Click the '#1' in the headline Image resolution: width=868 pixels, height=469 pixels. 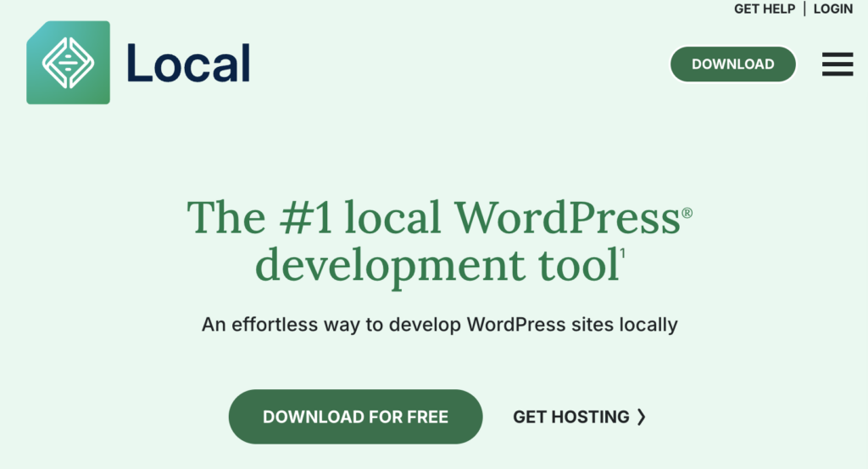(306, 218)
